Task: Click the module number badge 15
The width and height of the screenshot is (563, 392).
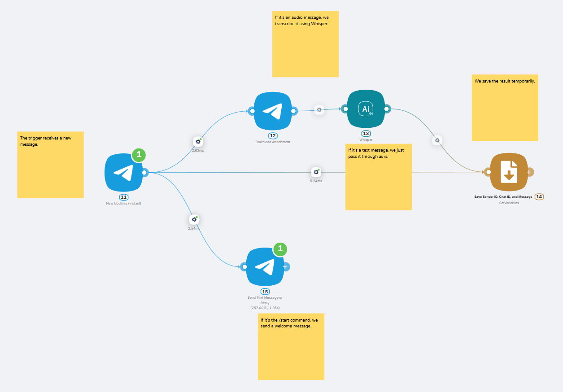Action: tap(265, 292)
